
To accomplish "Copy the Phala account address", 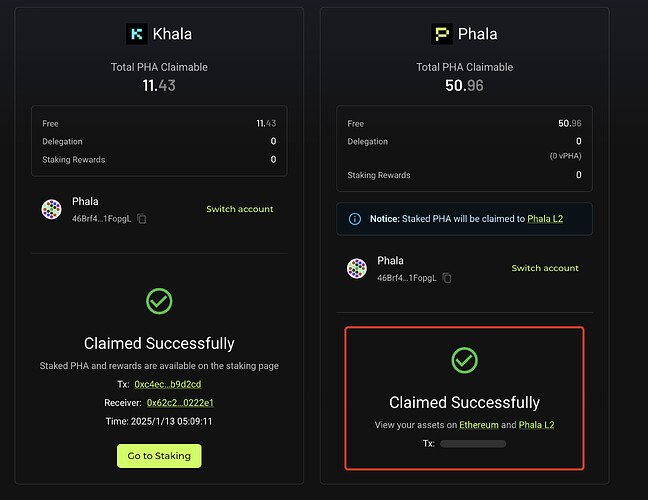I will (447, 277).
